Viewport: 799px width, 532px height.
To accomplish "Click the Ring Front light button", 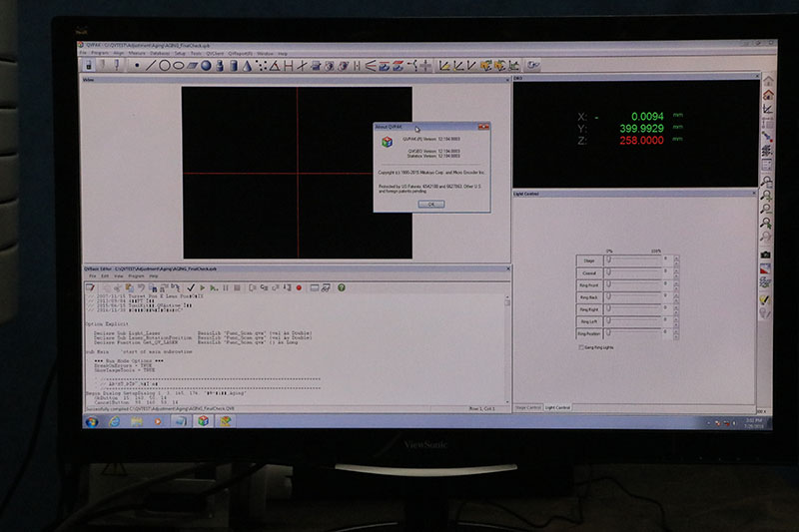I will [x=589, y=285].
